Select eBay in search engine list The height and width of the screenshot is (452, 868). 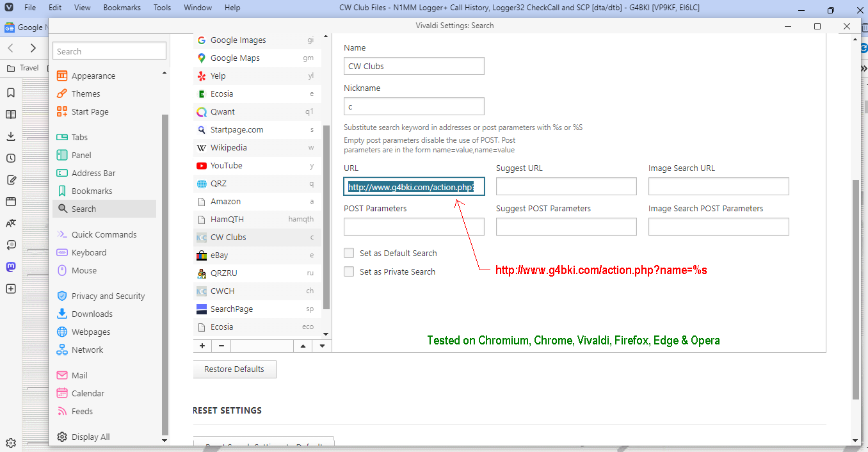point(257,255)
